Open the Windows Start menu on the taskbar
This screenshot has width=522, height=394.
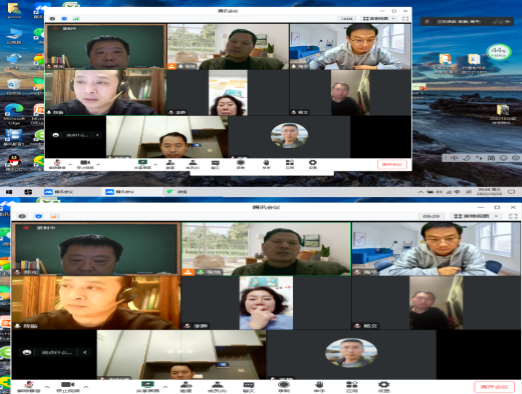coord(9,192)
